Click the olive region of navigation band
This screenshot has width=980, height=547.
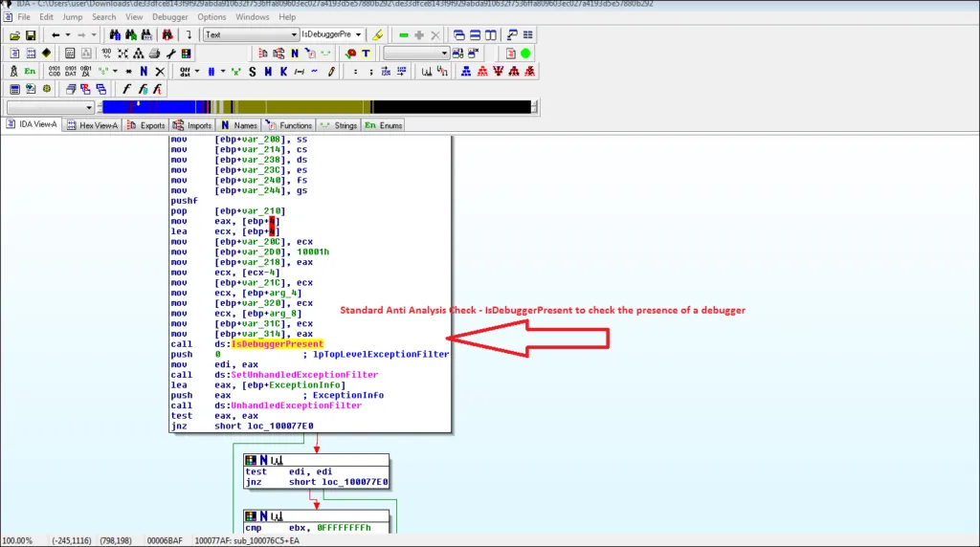click(x=303, y=107)
